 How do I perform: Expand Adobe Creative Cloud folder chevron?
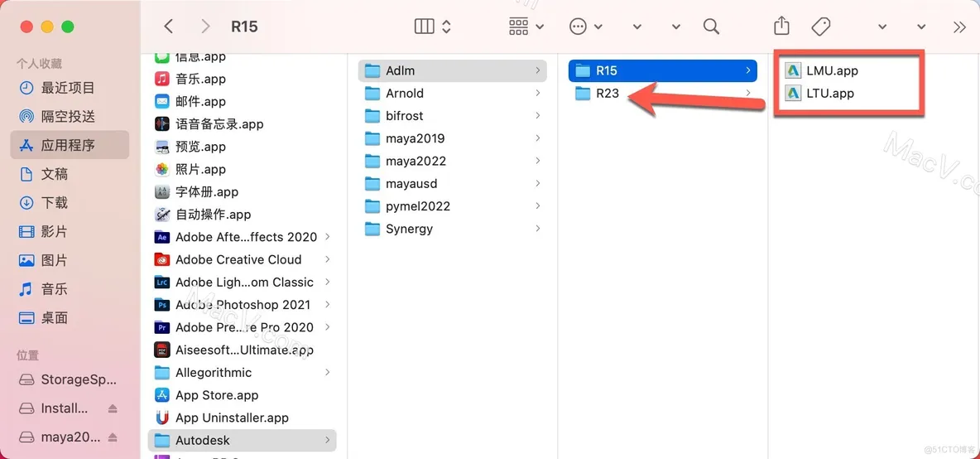point(328,259)
